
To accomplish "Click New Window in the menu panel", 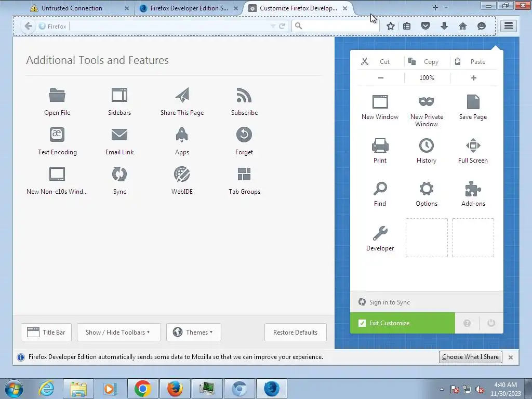I will 380,107.
